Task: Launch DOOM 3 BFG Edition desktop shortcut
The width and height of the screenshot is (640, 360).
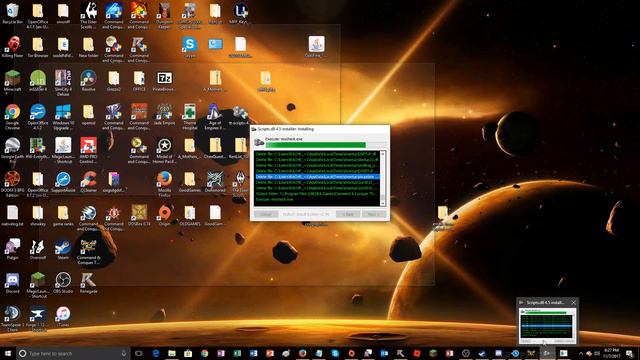Action: click(12, 184)
